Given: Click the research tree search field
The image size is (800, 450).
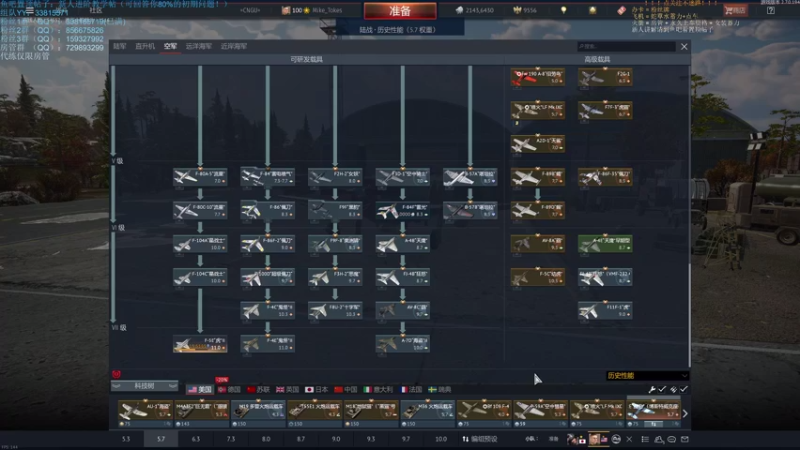Looking at the screenshot, I should click(626, 46).
